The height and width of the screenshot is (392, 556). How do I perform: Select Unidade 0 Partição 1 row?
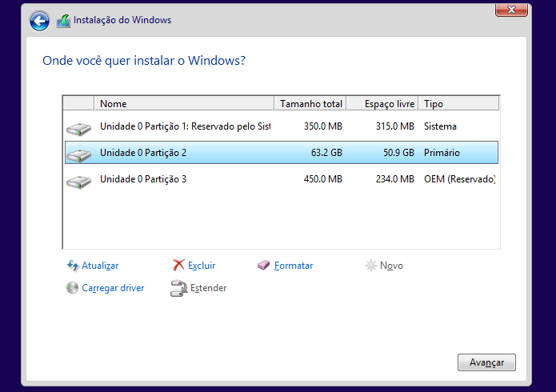tap(281, 126)
